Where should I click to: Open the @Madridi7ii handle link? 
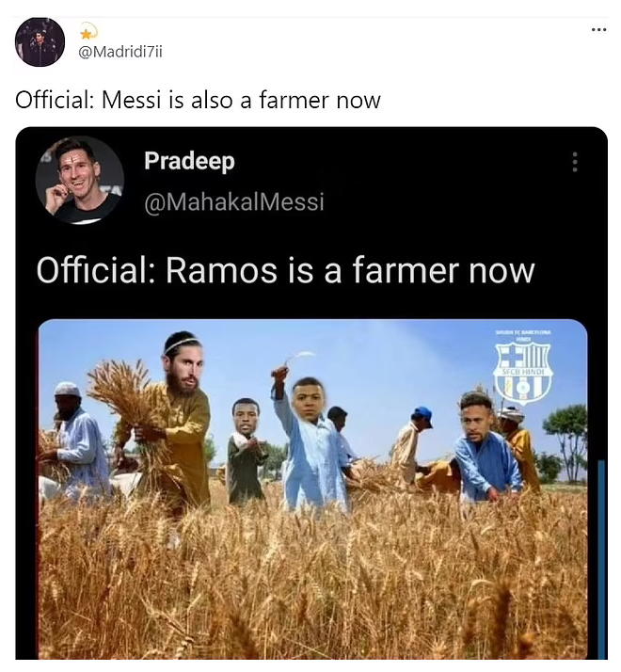[119, 52]
